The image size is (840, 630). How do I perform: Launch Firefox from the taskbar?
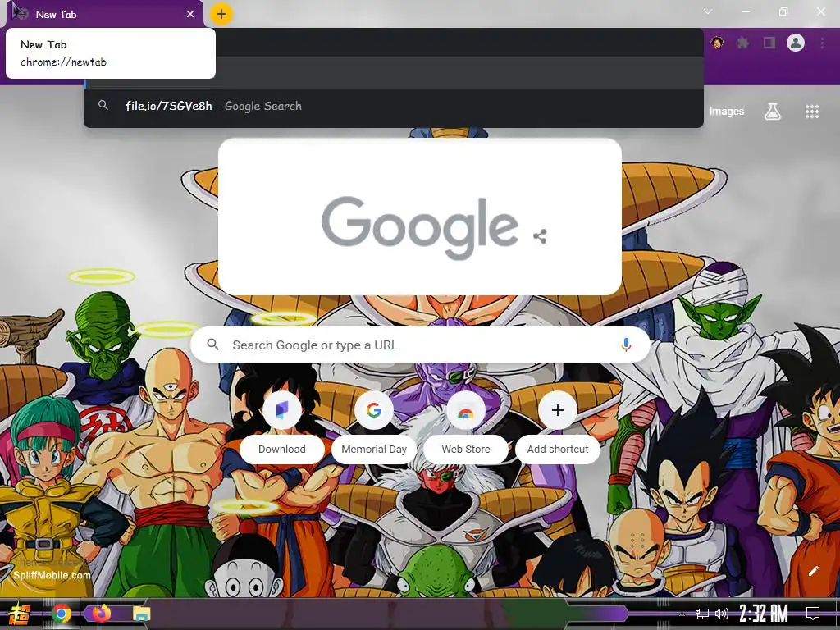(x=101, y=613)
